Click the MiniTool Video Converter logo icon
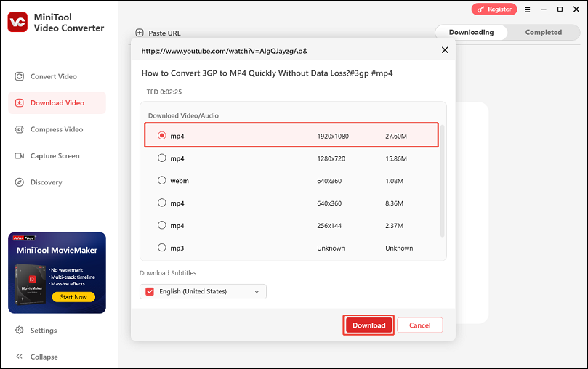This screenshot has width=588, height=369. pos(17,22)
